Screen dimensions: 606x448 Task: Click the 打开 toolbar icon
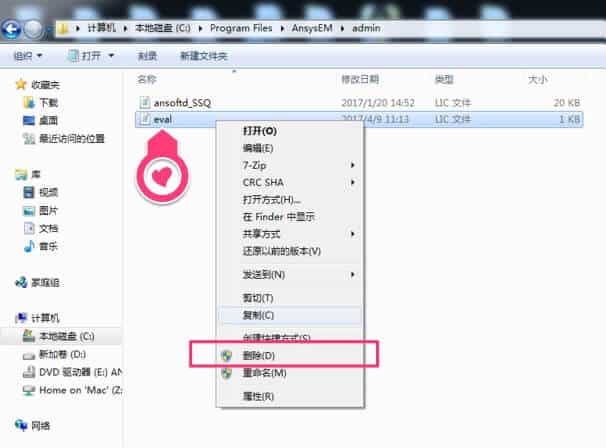pos(73,56)
